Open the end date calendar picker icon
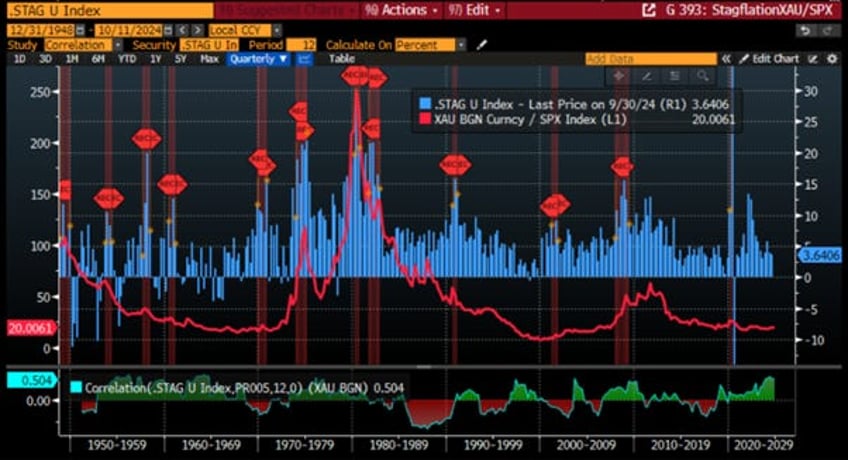Viewport: 848px width, 460px height. (168, 31)
